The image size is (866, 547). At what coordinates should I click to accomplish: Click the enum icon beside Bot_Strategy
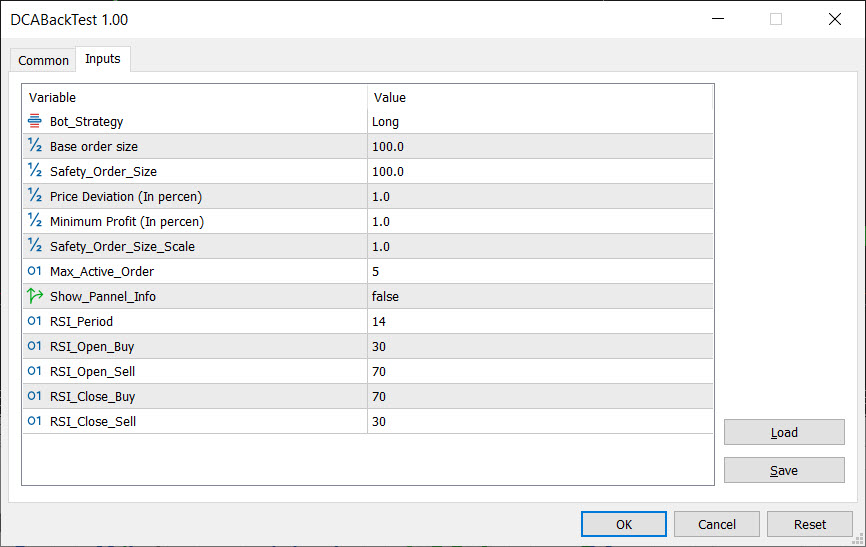tap(34, 121)
